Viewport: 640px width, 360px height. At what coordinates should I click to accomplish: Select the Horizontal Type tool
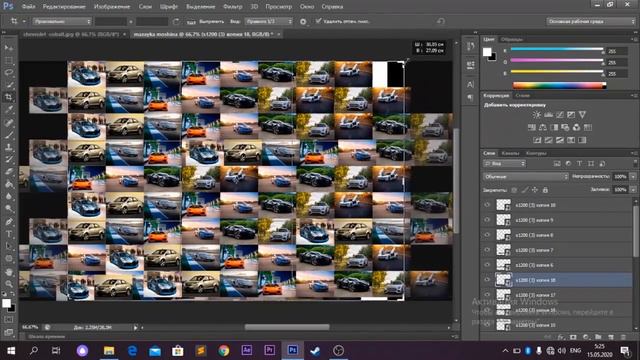[x=9, y=234]
